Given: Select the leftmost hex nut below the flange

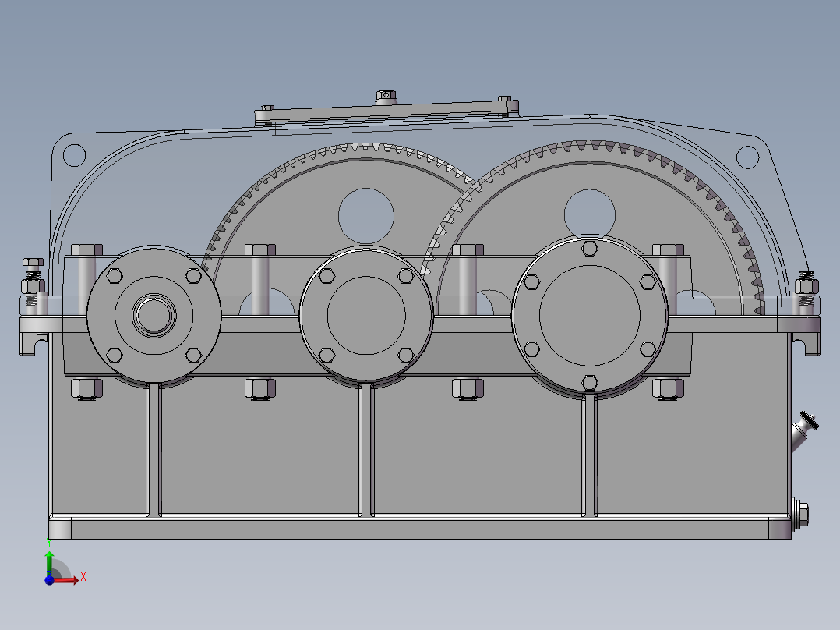Looking at the screenshot, I should pos(86,389).
